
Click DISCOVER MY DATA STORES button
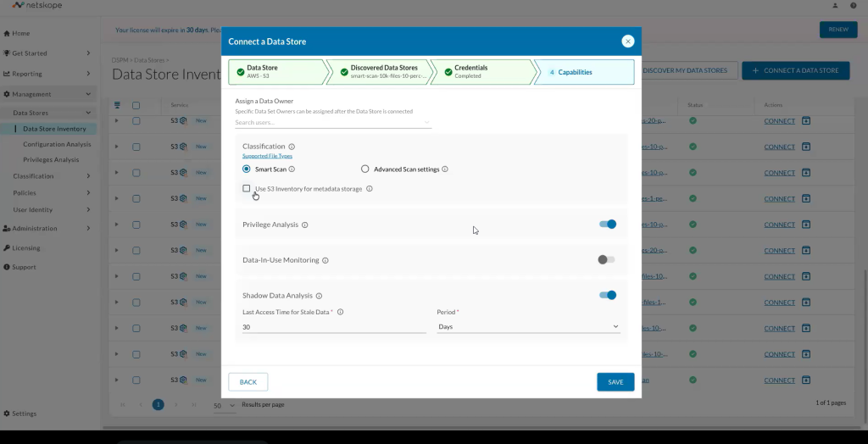(x=685, y=70)
